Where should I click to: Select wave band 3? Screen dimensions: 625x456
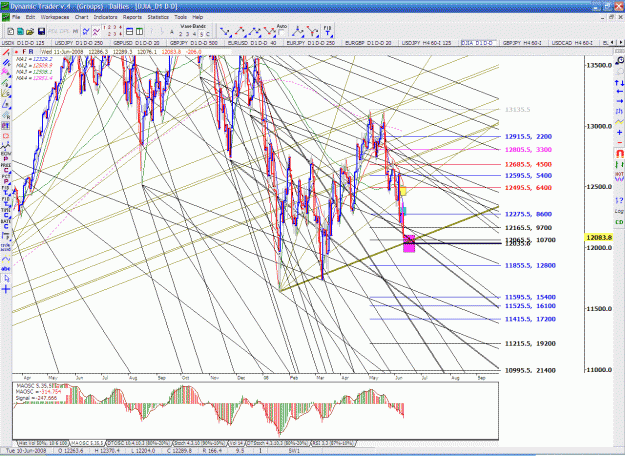click(188, 34)
